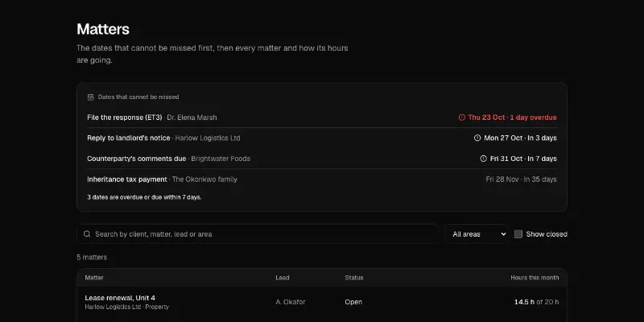Viewport: 644px width, 322px height.
Task: Click the red overdue alert icon for Thu 23 Oct
Action: (x=461, y=118)
